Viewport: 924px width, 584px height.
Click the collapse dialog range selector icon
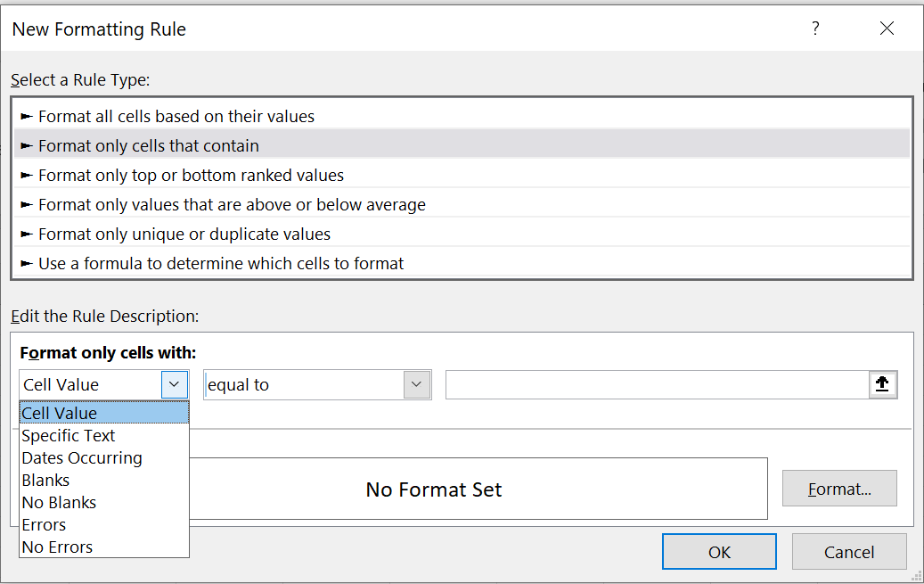[x=882, y=384]
